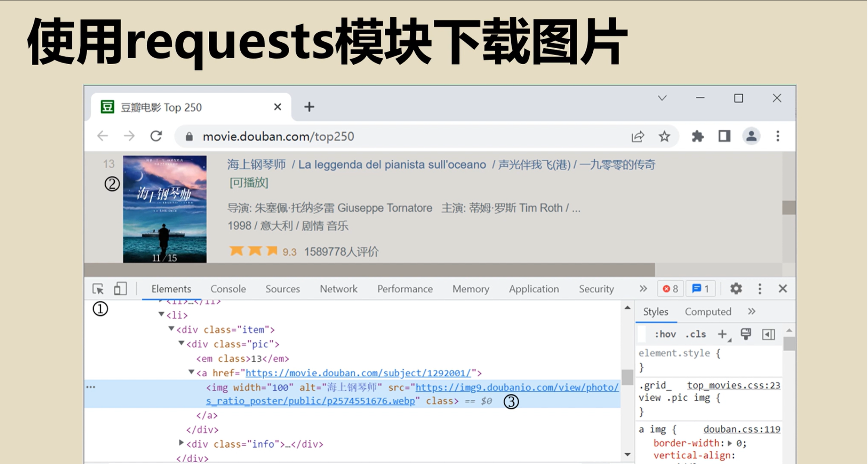
Task: Bookmark this page with the star
Action: pos(664,137)
